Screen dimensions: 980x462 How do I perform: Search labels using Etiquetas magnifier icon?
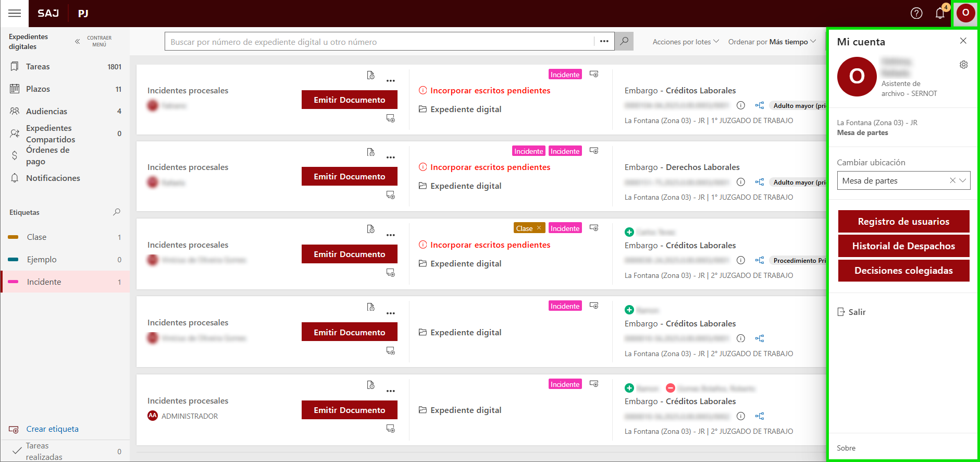(x=117, y=212)
